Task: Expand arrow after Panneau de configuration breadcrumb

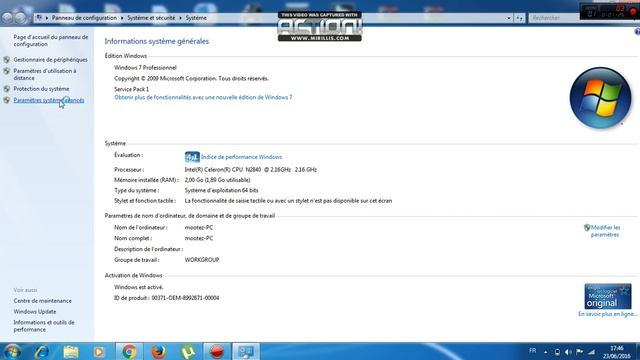Action: [x=122, y=18]
